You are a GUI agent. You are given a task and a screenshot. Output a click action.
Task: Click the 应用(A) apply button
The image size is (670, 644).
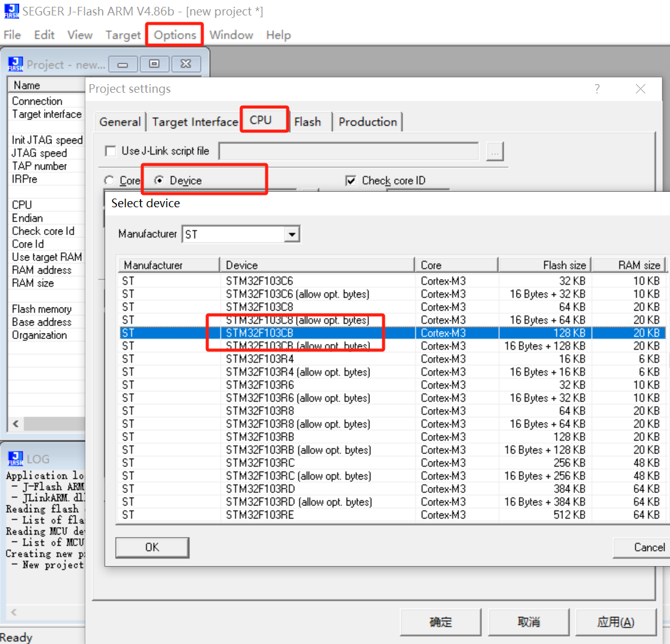point(616,622)
